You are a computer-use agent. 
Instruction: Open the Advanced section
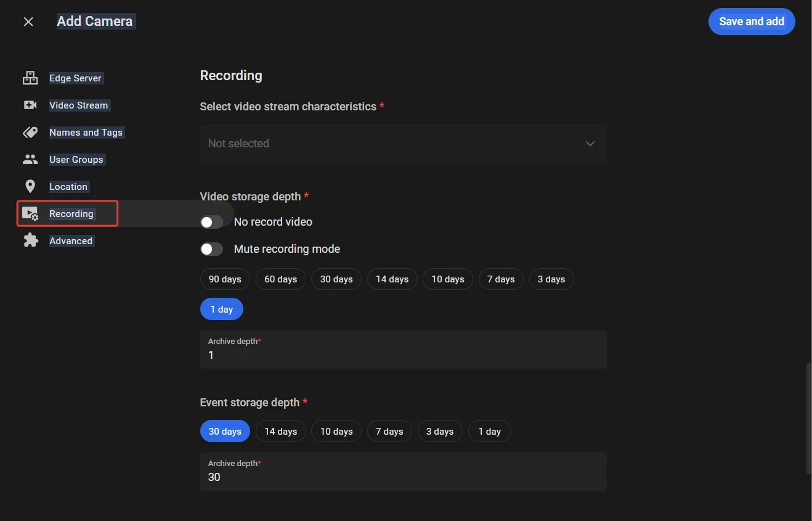pyautogui.click(x=71, y=241)
